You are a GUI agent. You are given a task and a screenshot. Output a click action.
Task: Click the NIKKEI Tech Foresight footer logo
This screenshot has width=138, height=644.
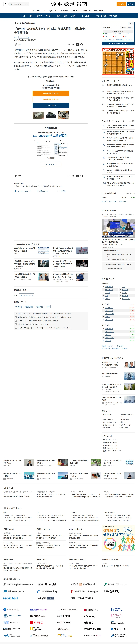click(x=84, y=591)
